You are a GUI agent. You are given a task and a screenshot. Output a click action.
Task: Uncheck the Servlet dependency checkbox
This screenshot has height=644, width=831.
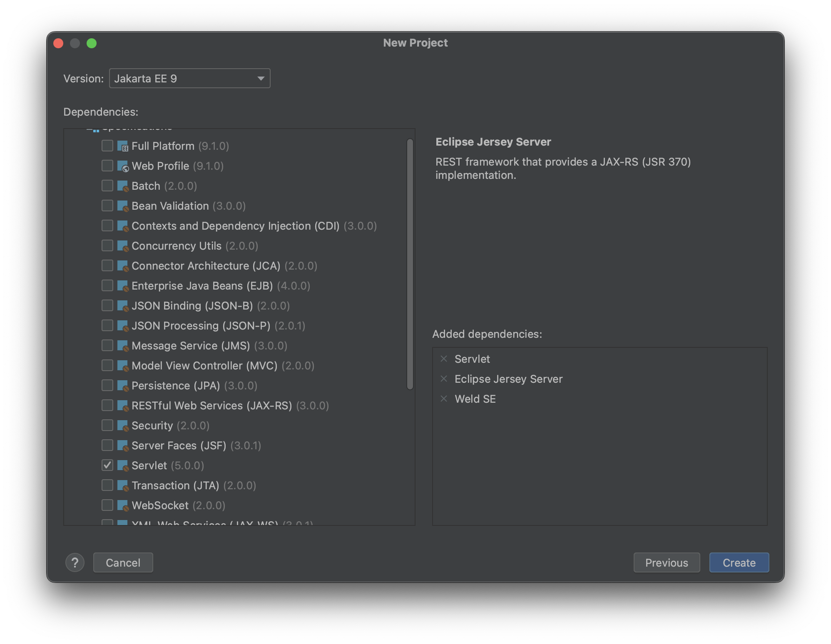click(107, 465)
